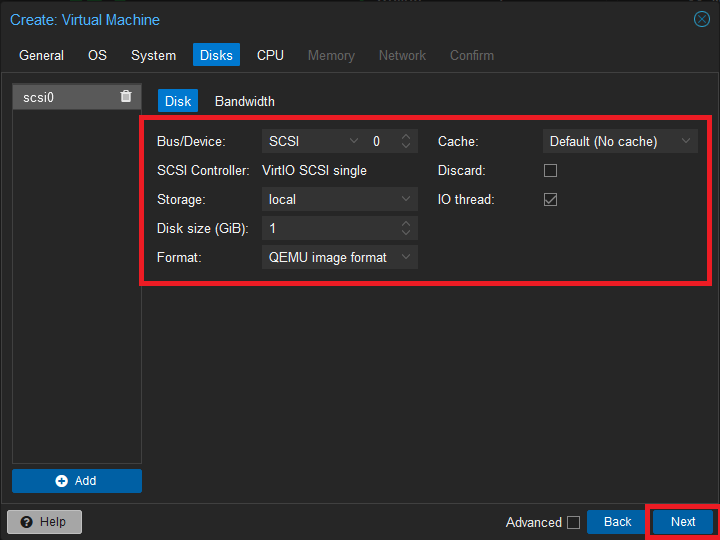720x540 pixels.
Task: Open the Format QEMU image dropdown
Action: click(405, 257)
